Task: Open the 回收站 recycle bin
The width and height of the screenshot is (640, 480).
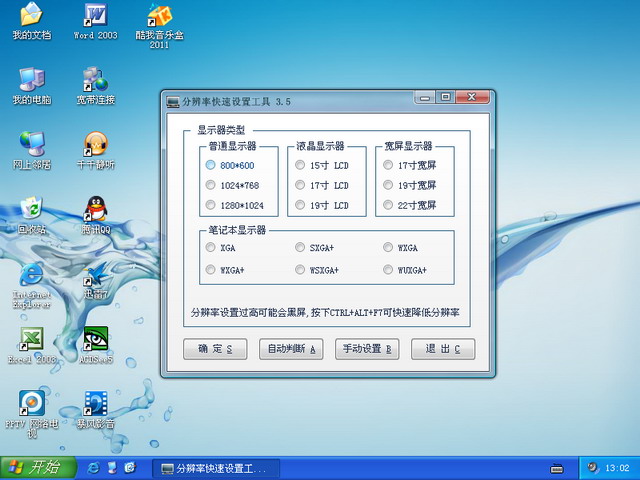Action: (x=31, y=216)
